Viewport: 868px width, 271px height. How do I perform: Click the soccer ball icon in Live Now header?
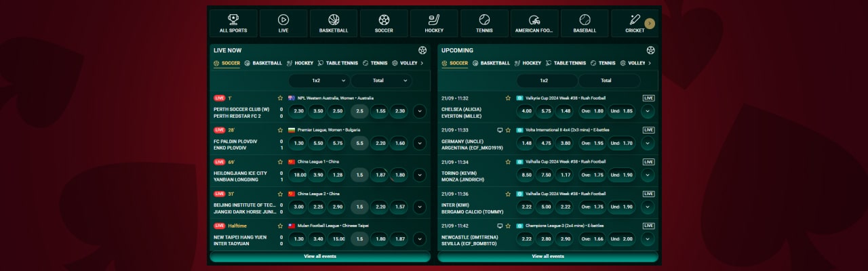click(x=422, y=50)
